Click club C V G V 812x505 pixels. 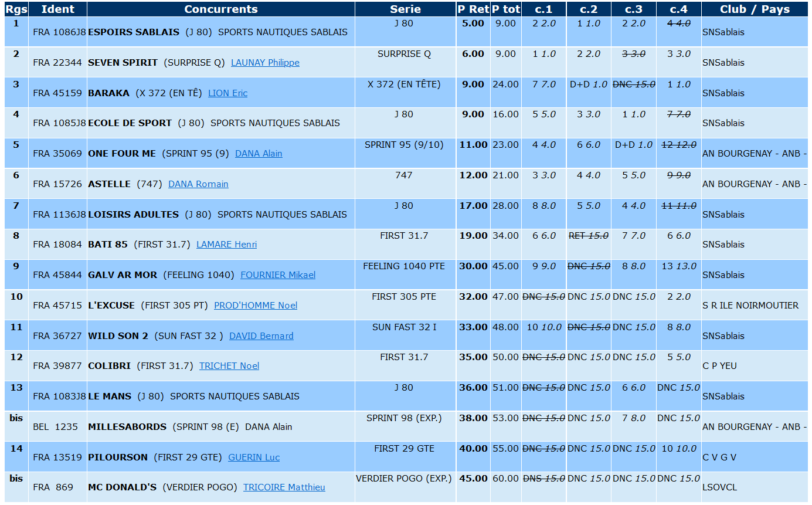[x=719, y=457]
